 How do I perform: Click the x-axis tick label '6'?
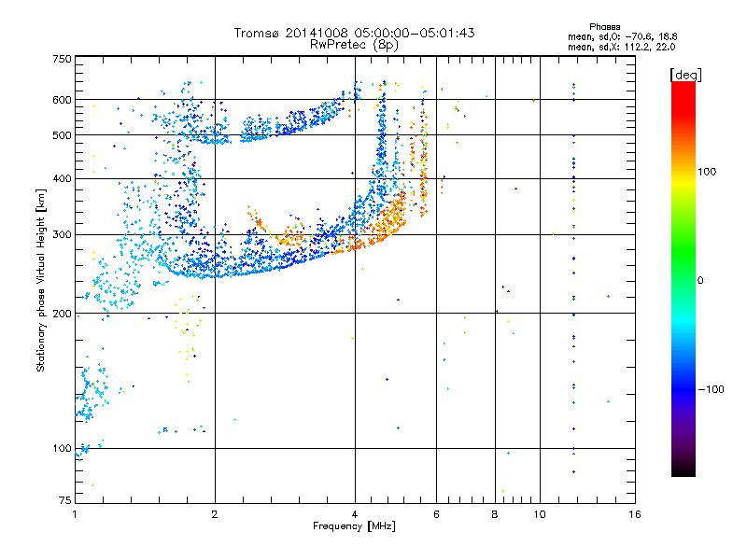coord(436,514)
